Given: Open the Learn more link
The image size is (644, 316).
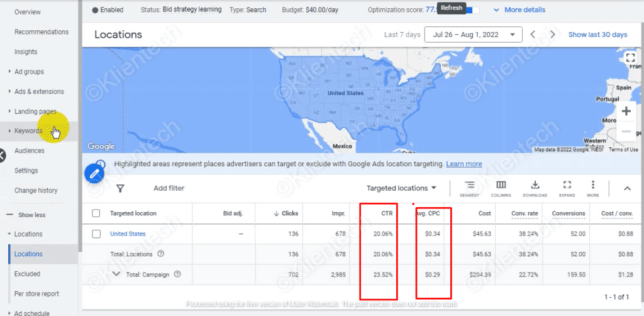Looking at the screenshot, I should (x=464, y=164).
